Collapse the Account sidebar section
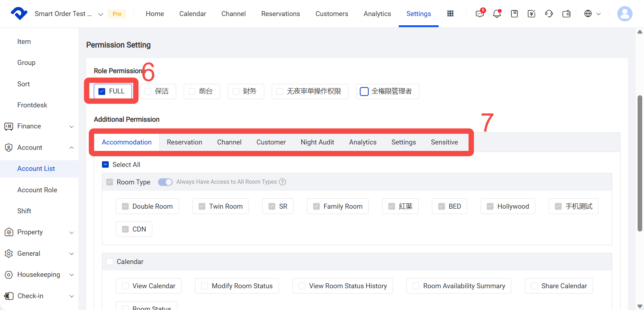Viewport: 644px width, 310px height. (72, 148)
